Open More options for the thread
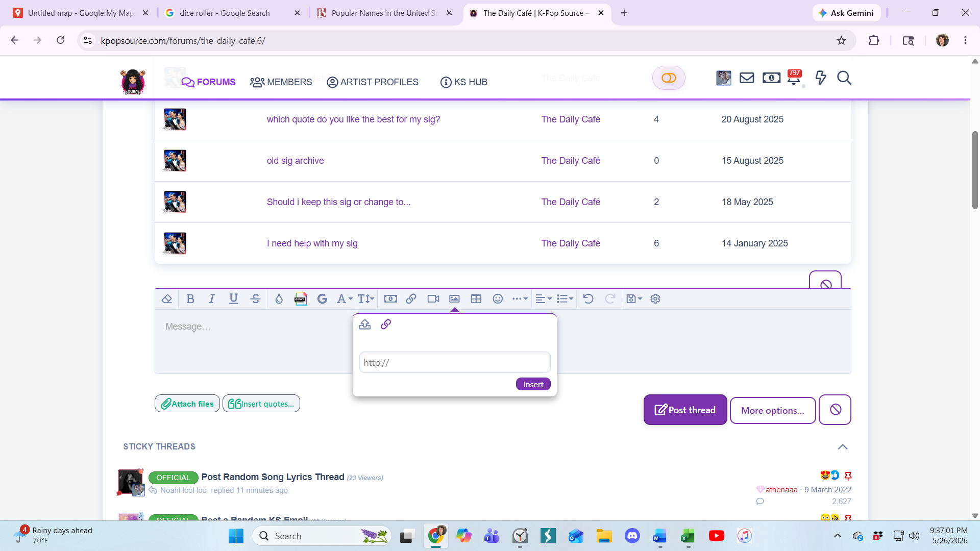 point(773,410)
